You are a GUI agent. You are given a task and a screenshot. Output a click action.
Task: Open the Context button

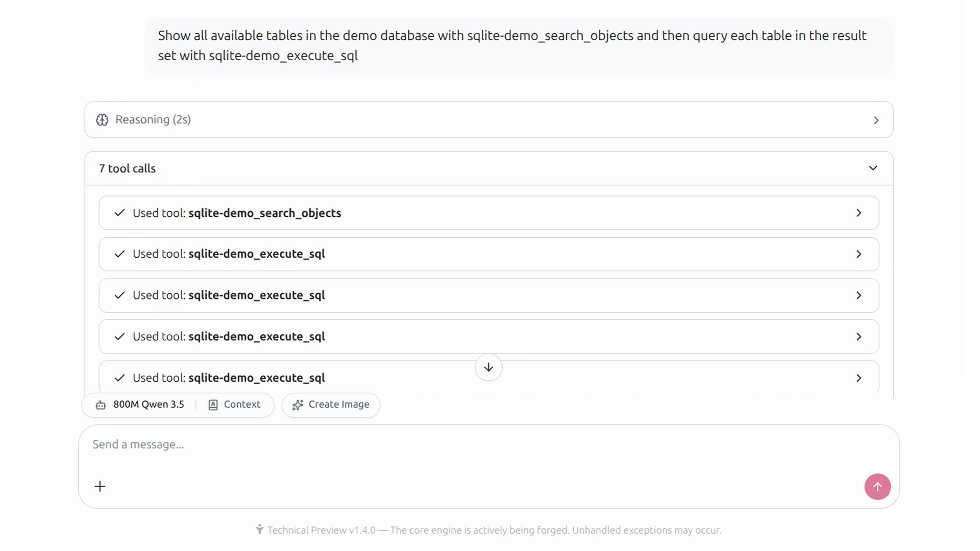pyautogui.click(x=235, y=405)
